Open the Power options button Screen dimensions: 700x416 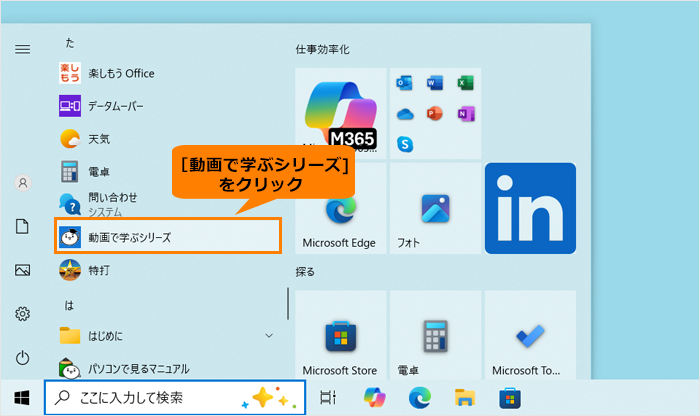pyautogui.click(x=22, y=358)
